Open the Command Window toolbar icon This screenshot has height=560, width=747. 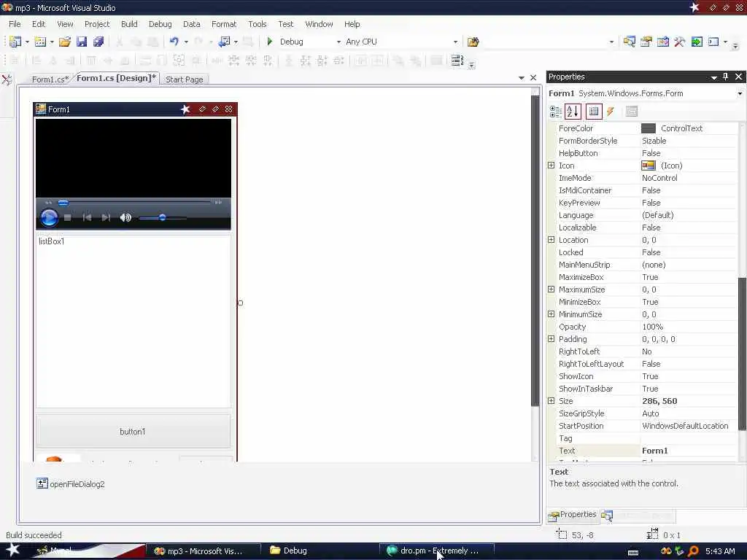point(713,42)
